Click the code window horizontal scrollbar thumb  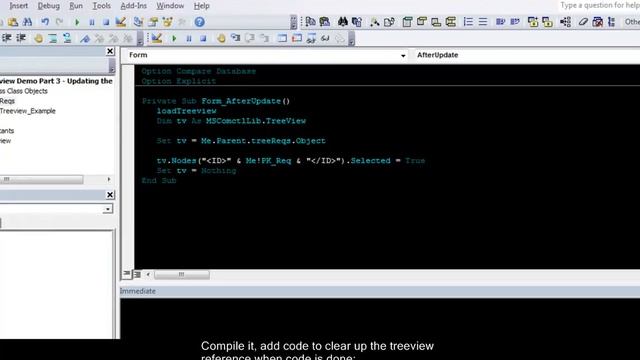click(182, 275)
